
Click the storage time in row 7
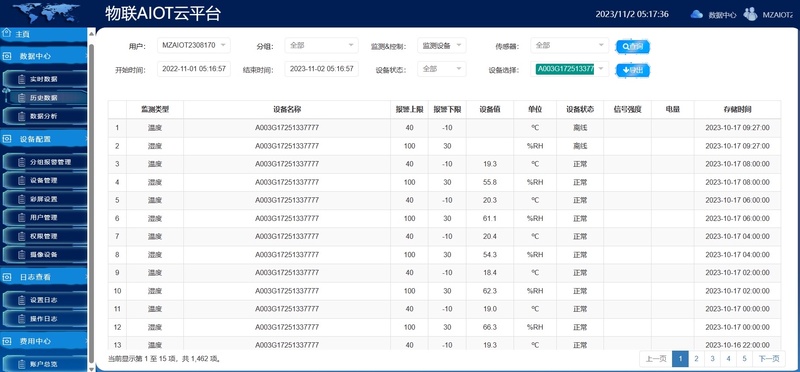(x=737, y=237)
